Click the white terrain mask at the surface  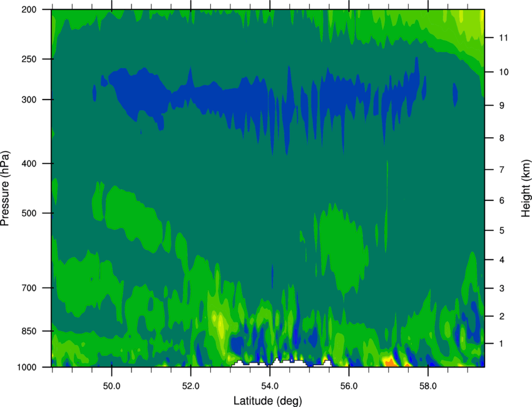[282, 363]
